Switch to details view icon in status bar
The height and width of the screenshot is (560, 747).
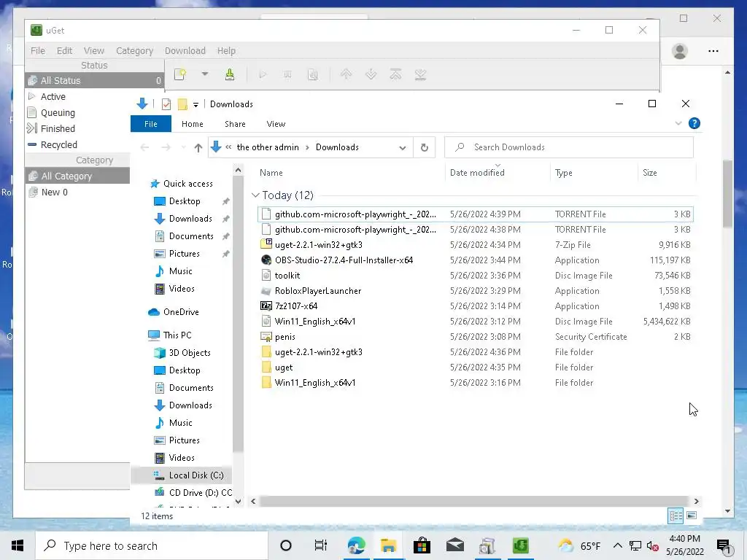pos(675,516)
